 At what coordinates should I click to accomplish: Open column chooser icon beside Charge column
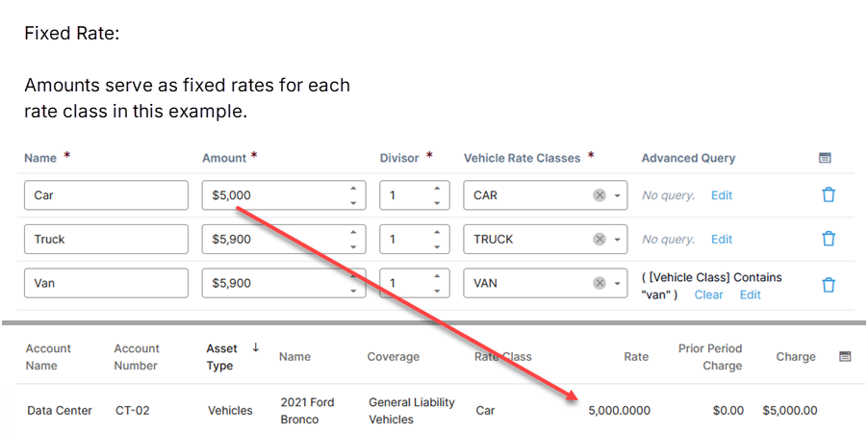pyautogui.click(x=845, y=357)
